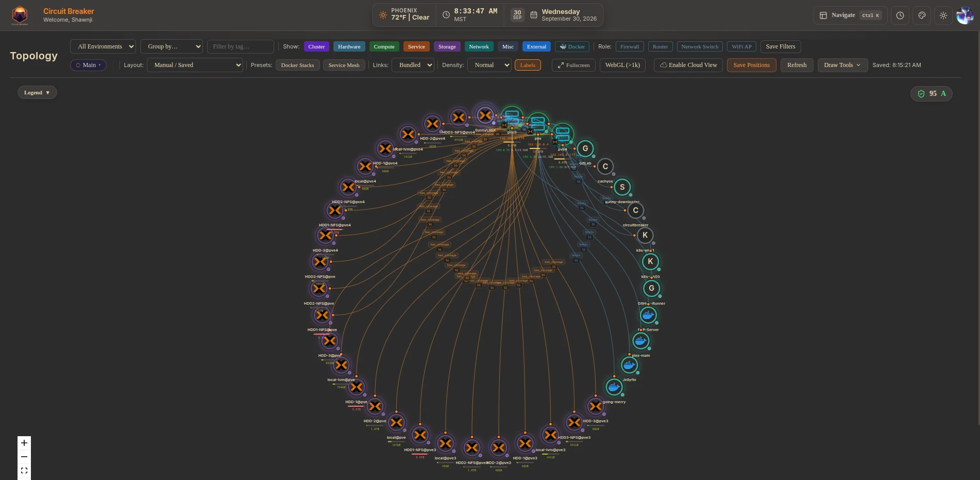Apply the Docker Stacks preset
The height and width of the screenshot is (480, 980).
(297, 65)
